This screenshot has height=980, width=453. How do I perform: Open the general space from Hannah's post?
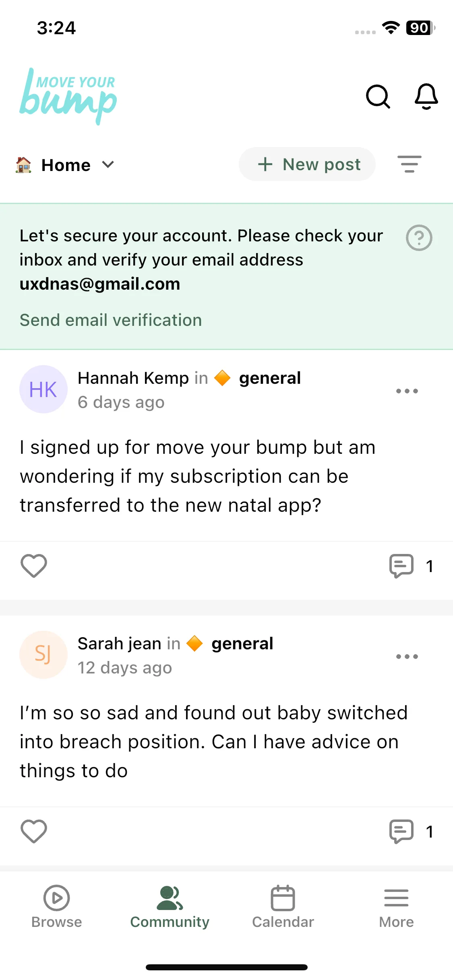tap(269, 378)
